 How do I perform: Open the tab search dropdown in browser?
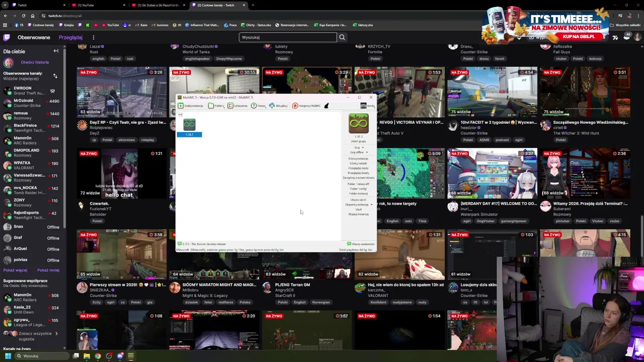pyautogui.click(x=5, y=5)
